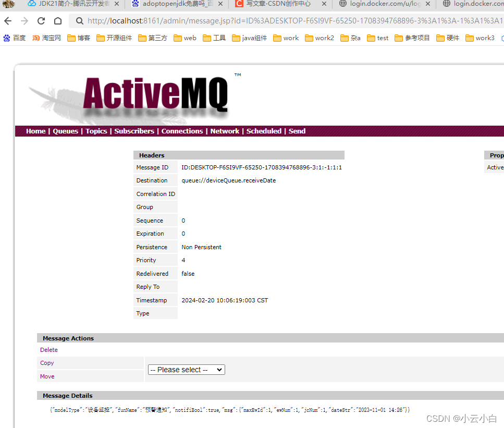
Task: Close the JDK21 tab
Action: pos(117,4)
